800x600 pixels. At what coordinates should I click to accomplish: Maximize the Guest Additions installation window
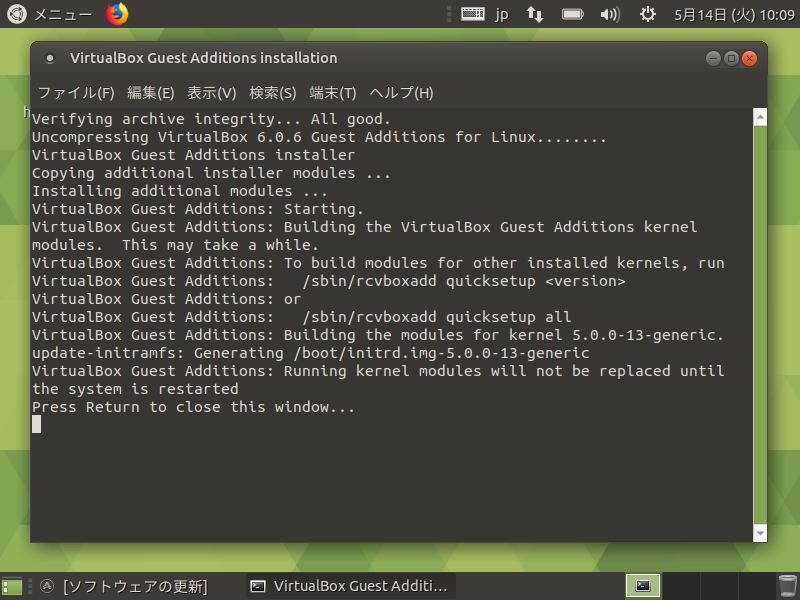[x=731, y=59]
